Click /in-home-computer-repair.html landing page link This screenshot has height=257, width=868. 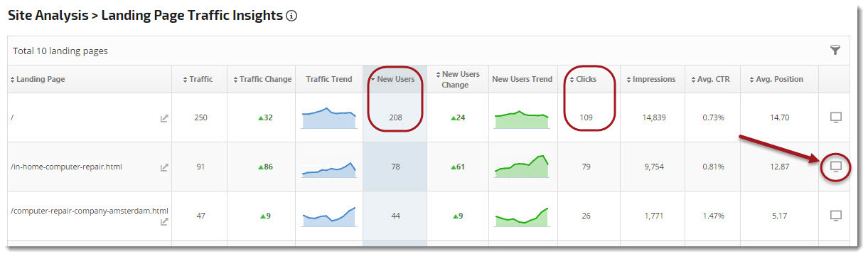coord(67,167)
